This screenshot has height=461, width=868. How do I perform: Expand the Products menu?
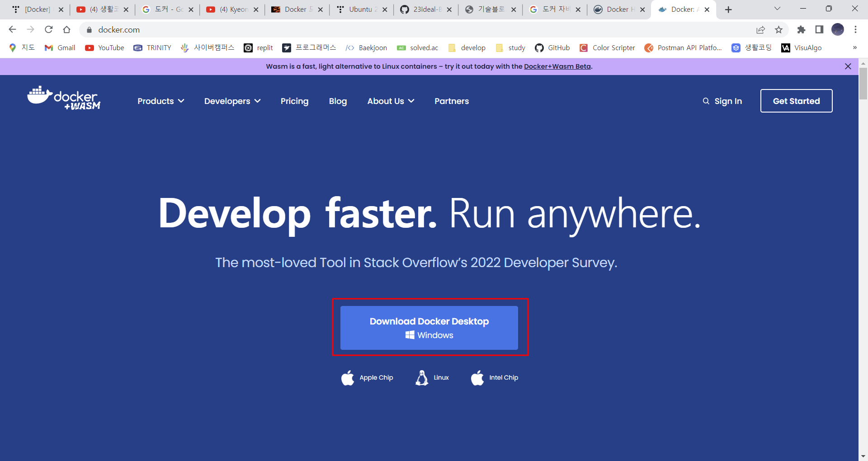point(160,101)
